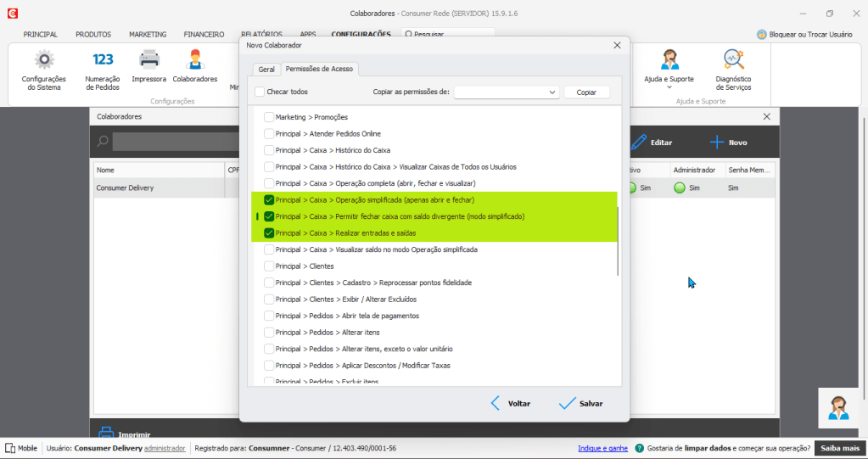
Task: Check Marketing > Promoções permission
Action: coord(269,117)
